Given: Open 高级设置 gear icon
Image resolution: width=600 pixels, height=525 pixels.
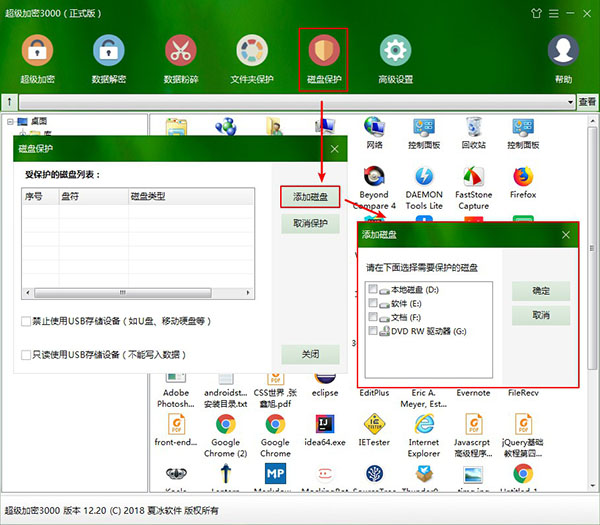Looking at the screenshot, I should click(x=395, y=59).
